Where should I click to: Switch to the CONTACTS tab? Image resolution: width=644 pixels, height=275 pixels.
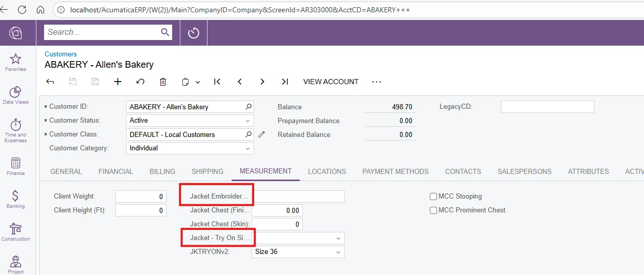tap(463, 171)
